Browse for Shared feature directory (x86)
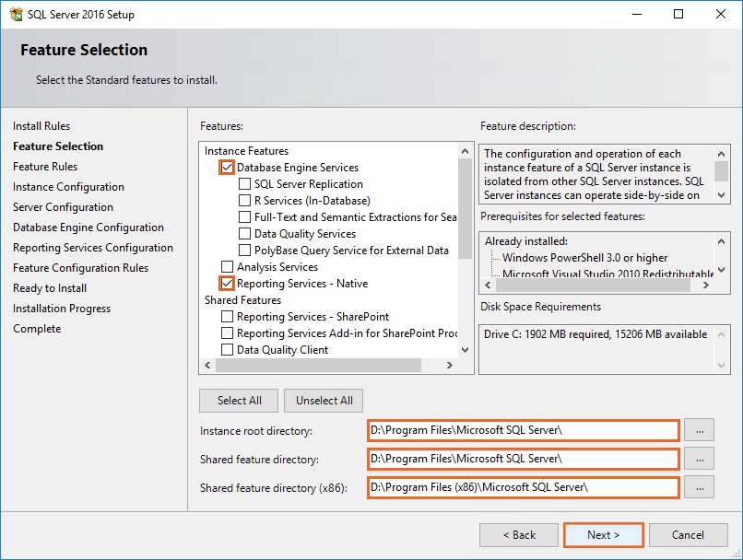 pos(701,487)
